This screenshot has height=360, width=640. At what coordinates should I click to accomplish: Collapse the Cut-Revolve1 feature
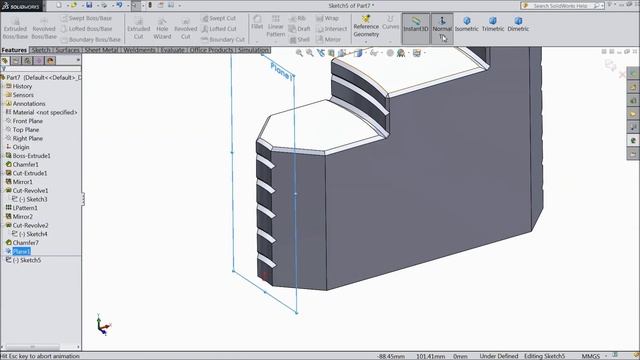(x=3, y=191)
